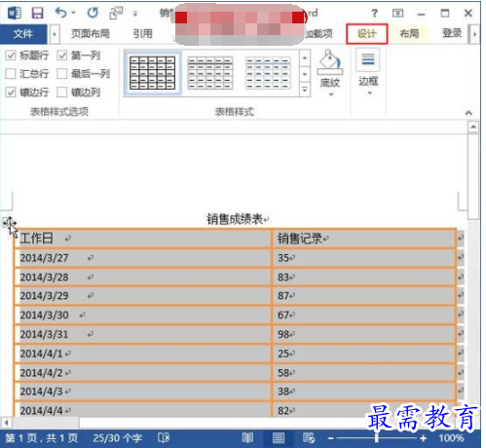The height and width of the screenshot is (448, 486).
Task: Open Ribbon Display Options
Action: click(397, 14)
